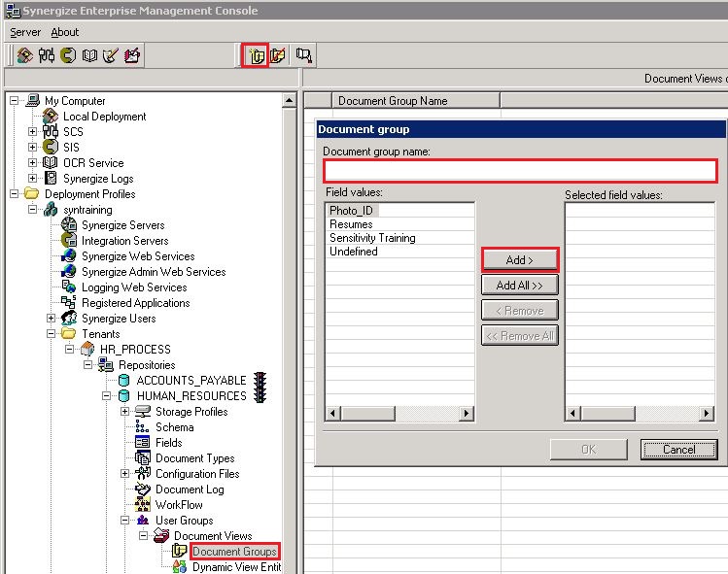Click the < Remove button
Image resolution: width=728 pixels, height=574 pixels.
(520, 311)
